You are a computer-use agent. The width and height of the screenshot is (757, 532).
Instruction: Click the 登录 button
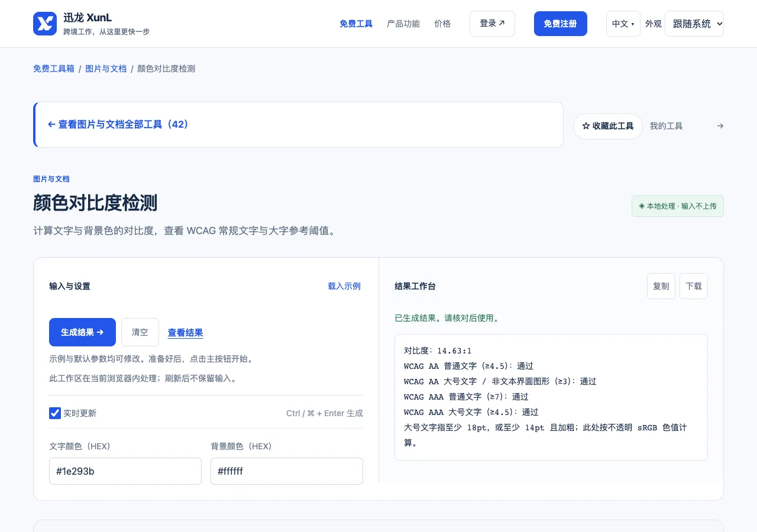492,24
